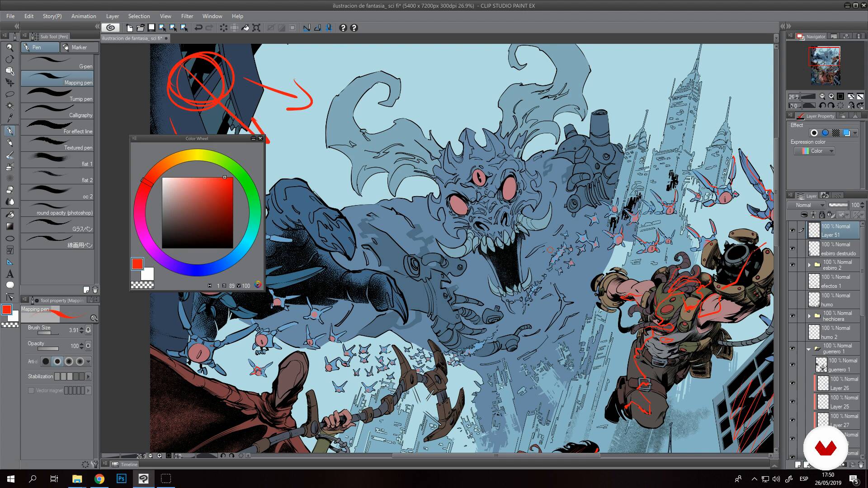The image size is (868, 488).
Task: Flip canvas horizontally in Navigator
Action: (851, 105)
